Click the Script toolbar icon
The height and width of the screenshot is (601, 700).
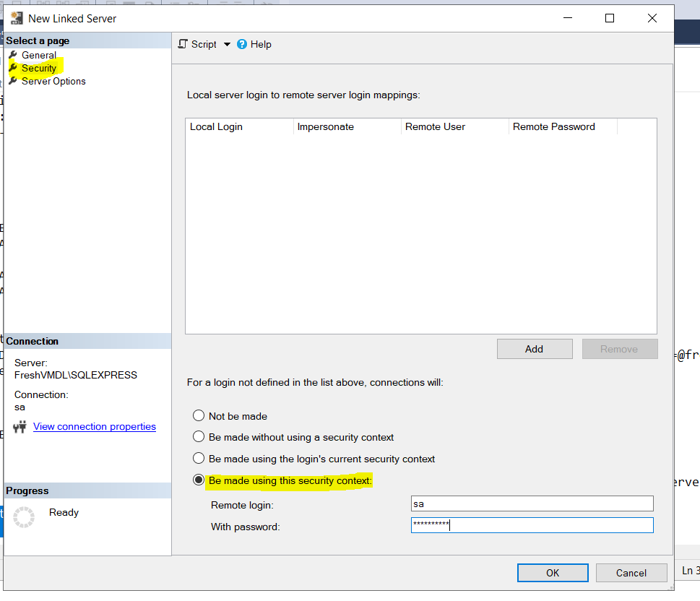click(183, 44)
